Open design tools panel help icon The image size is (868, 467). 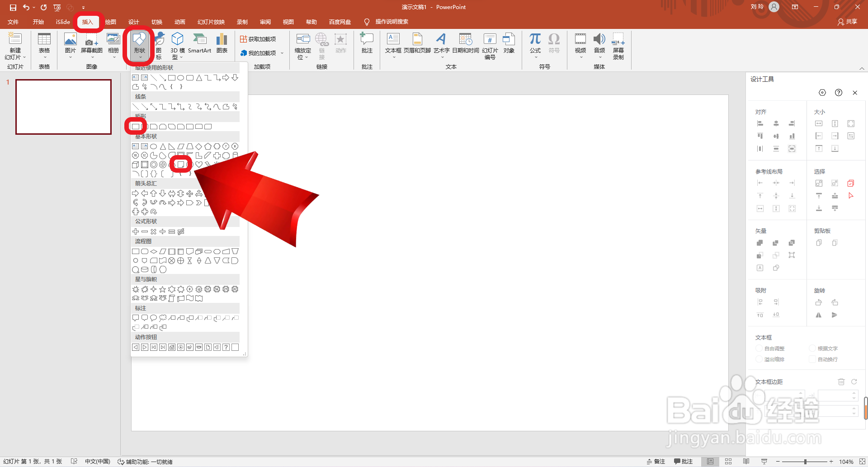(839, 92)
